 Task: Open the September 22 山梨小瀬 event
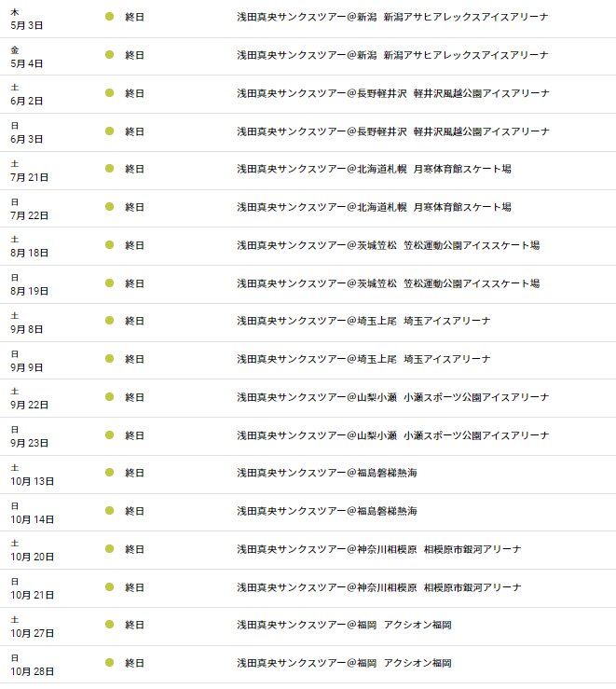(392, 397)
